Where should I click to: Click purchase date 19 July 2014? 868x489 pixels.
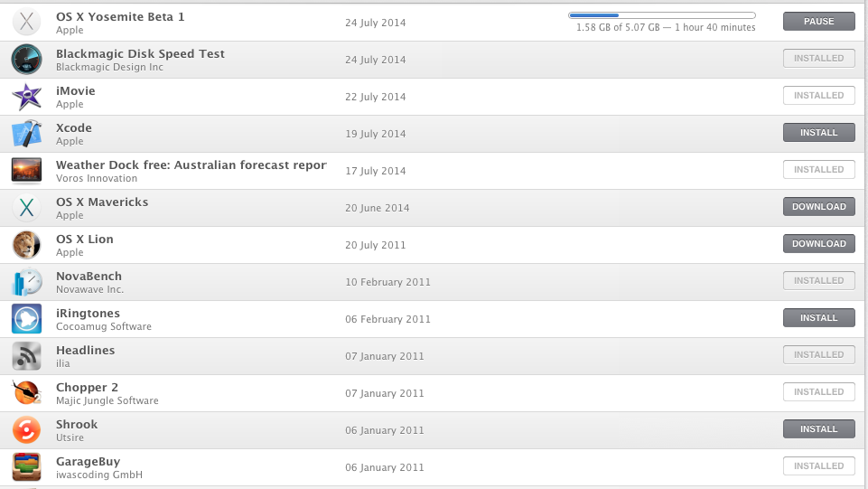[x=376, y=134]
